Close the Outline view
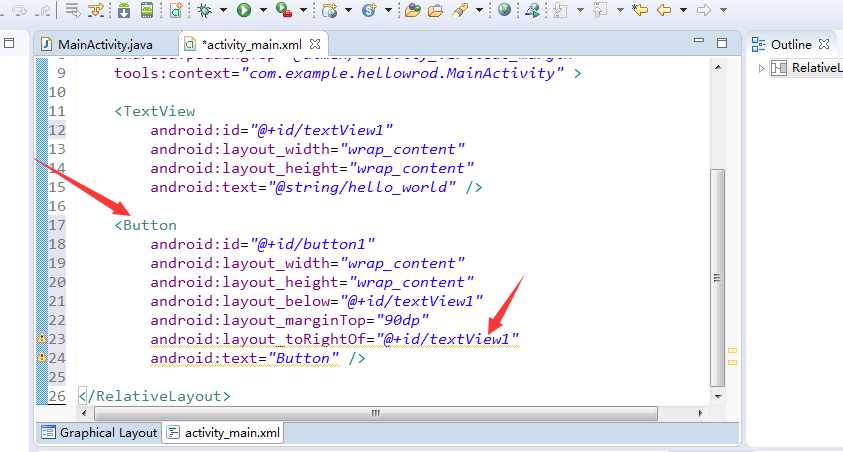Screen dimensions: 843x452 coord(824,44)
